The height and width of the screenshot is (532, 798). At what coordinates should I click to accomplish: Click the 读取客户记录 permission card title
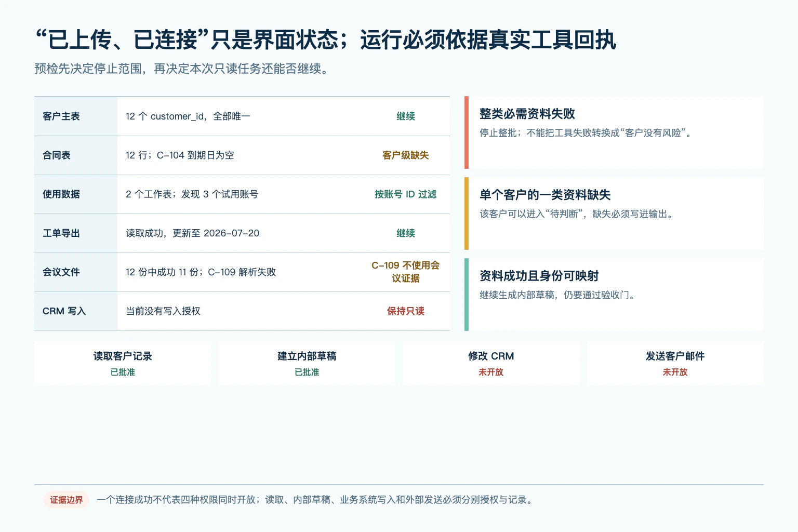pyautogui.click(x=123, y=356)
